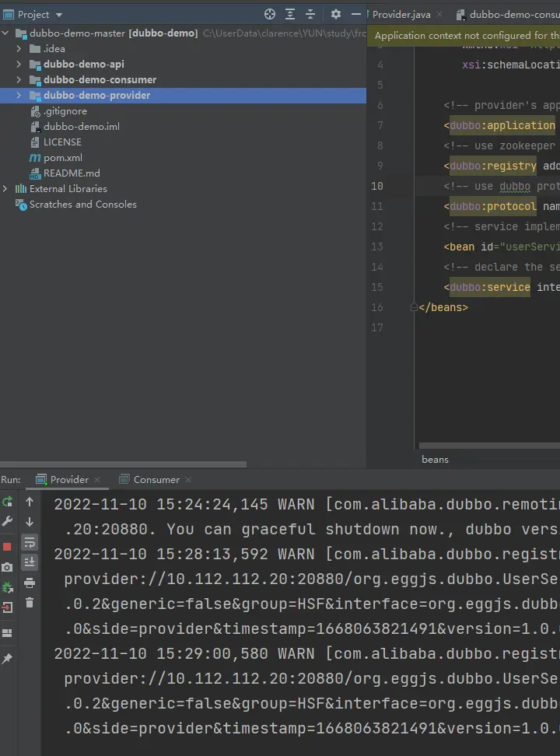
Task: Toggle pin tab in Run panel
Action: coord(8,659)
